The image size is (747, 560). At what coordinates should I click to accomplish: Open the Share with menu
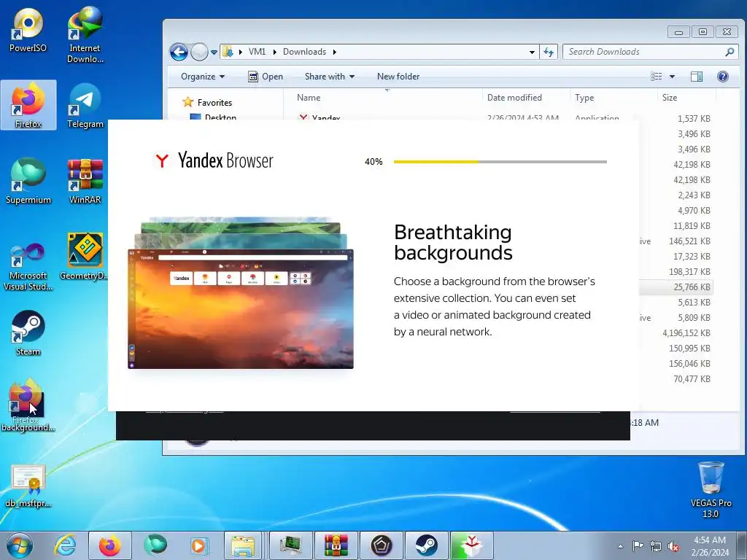click(x=329, y=76)
